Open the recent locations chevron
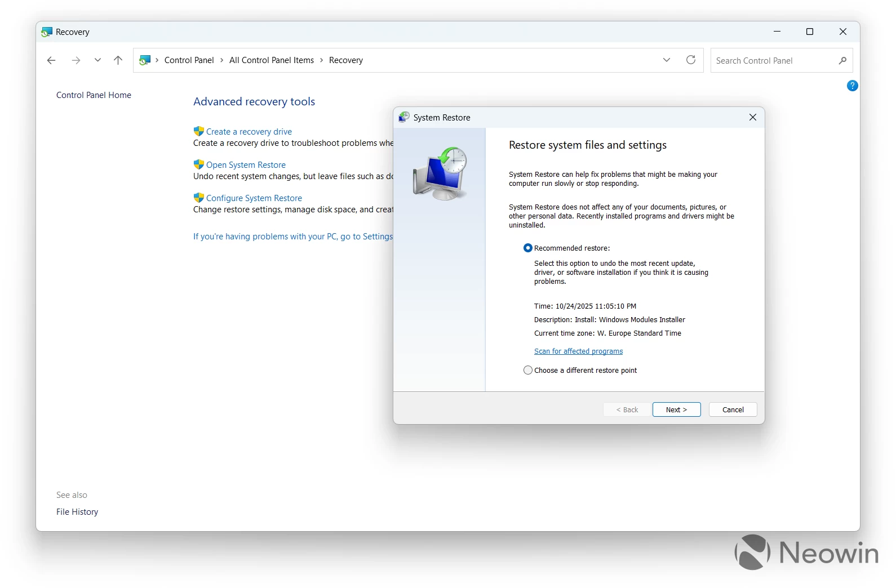The image size is (896, 588). click(x=97, y=60)
